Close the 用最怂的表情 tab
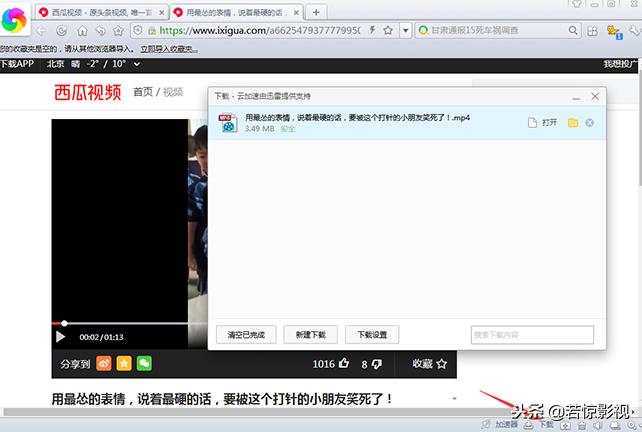This screenshot has height=432, width=642. [x=296, y=13]
